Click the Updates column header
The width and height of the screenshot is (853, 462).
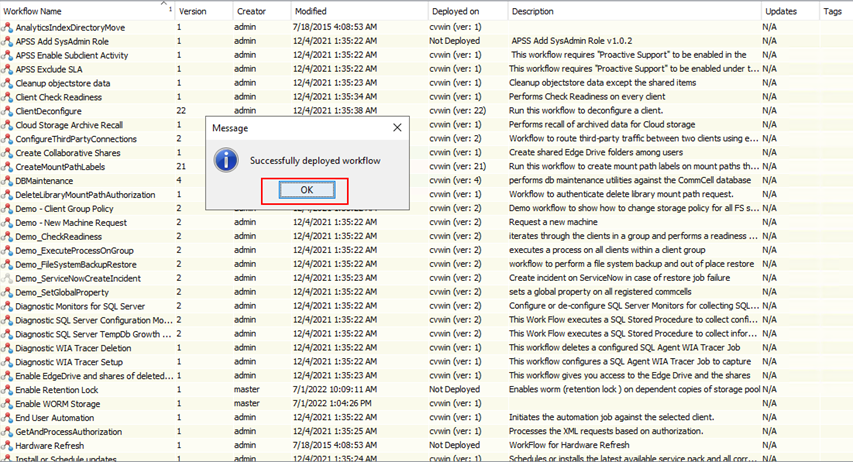tap(780, 11)
